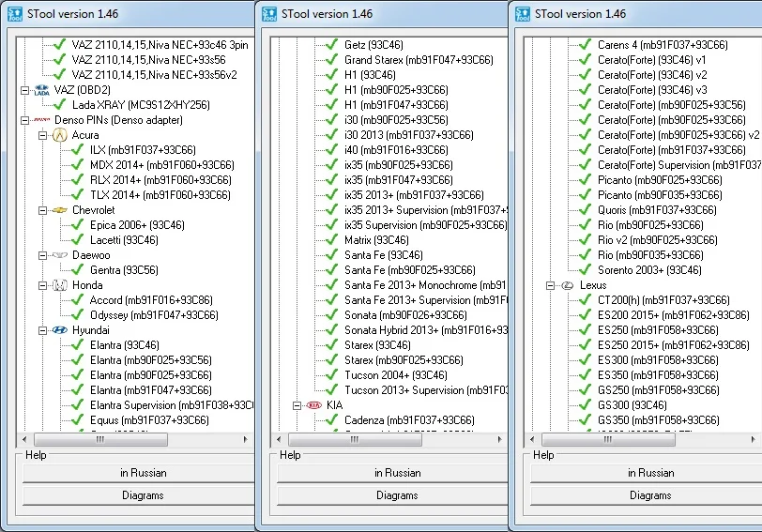The width and height of the screenshot is (762, 532).
Task: Select GS350 (mb91F058+93C66)
Action: pyautogui.click(x=659, y=419)
